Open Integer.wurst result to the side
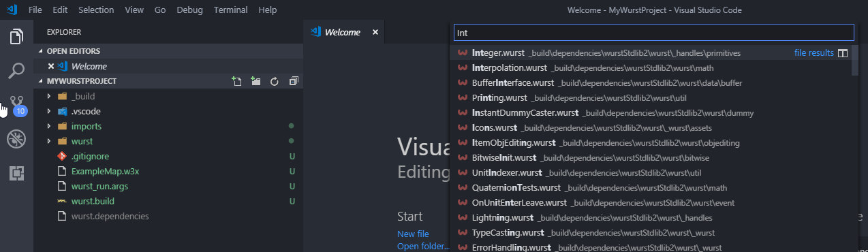Screen dimensions: 868x252 tap(843, 52)
